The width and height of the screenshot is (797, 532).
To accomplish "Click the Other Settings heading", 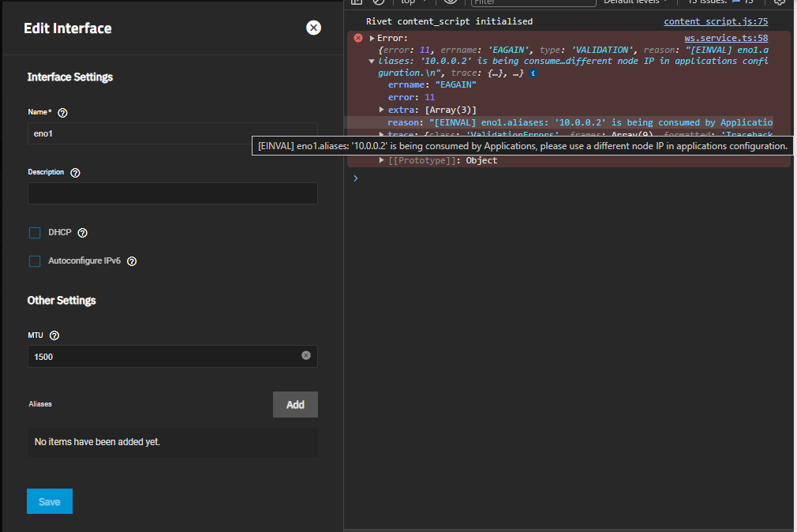I will (62, 301).
